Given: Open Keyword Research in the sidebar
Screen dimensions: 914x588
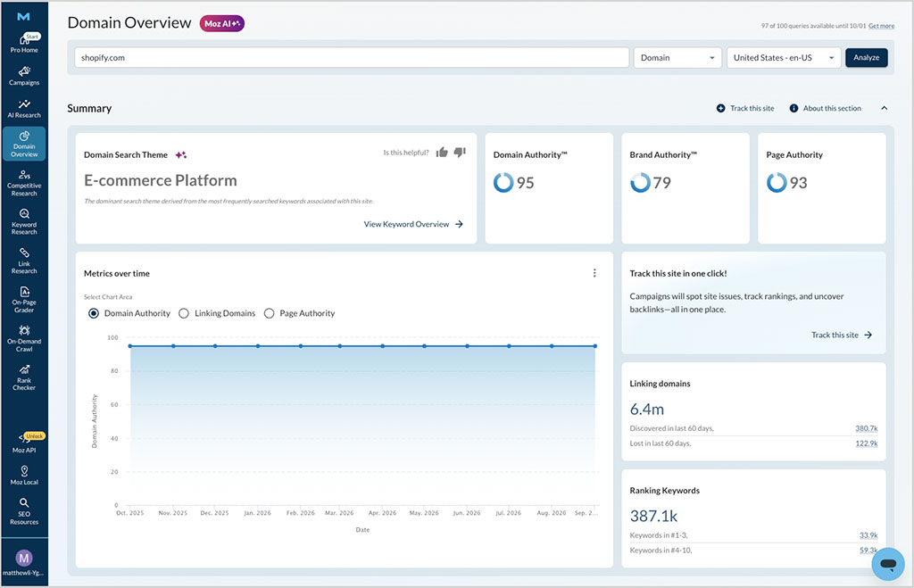Looking at the screenshot, I should pos(24,221).
